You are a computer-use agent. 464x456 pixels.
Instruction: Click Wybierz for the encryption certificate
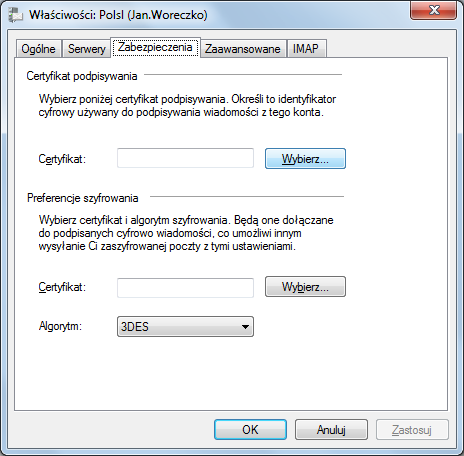(305, 286)
